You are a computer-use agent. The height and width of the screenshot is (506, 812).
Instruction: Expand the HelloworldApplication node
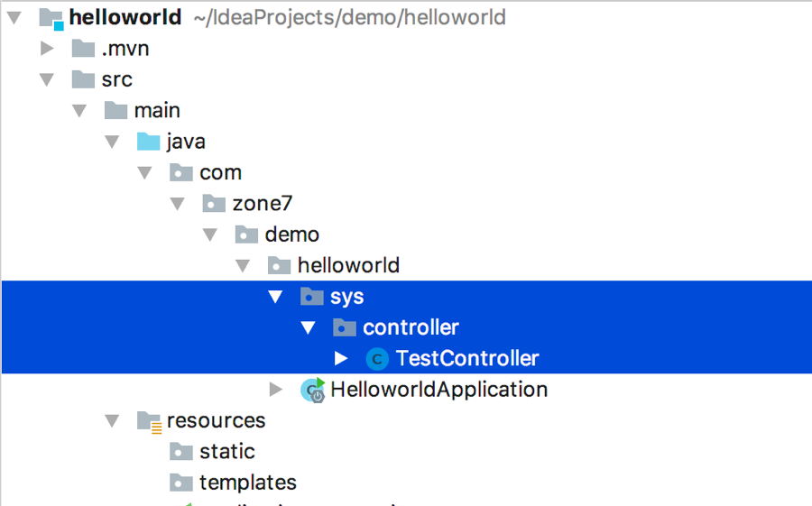click(276, 390)
